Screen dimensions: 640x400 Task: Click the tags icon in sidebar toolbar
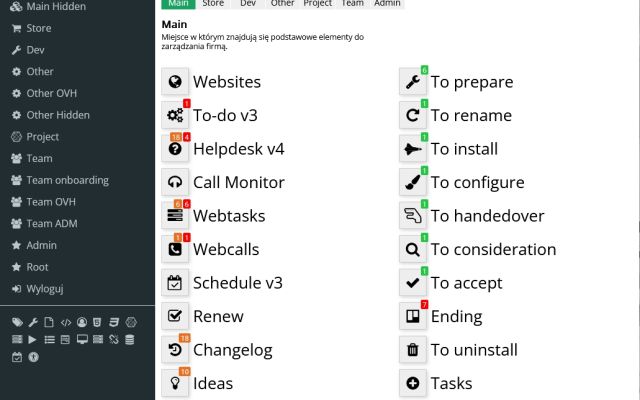pyautogui.click(x=17, y=323)
